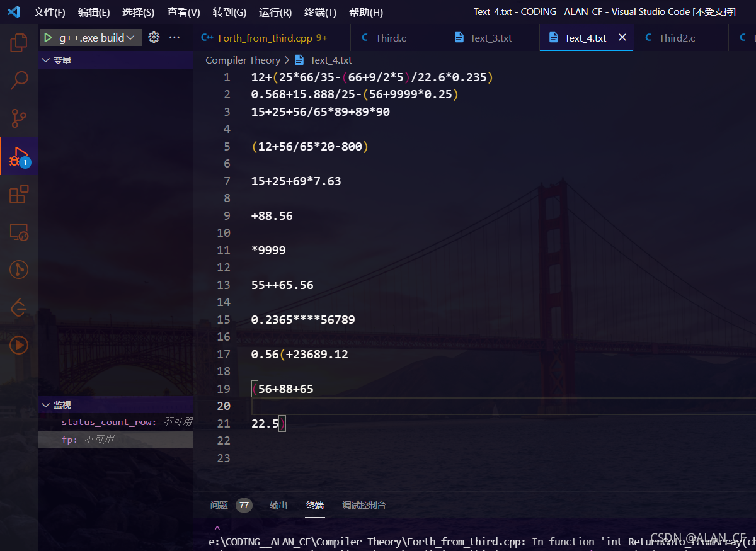Click text 0.56(+23689.12 on line 17
This screenshot has height=551, width=756.
299,355
